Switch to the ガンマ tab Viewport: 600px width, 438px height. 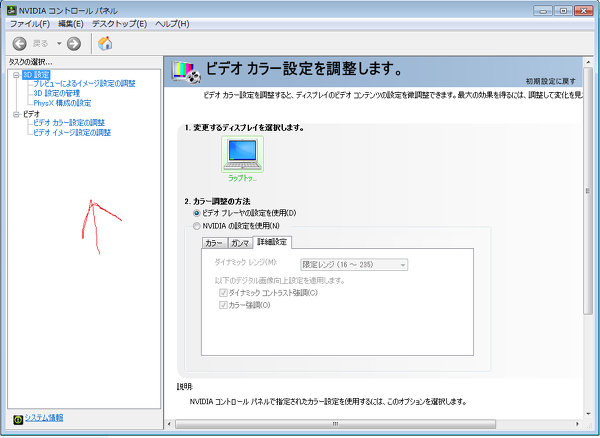pos(240,243)
